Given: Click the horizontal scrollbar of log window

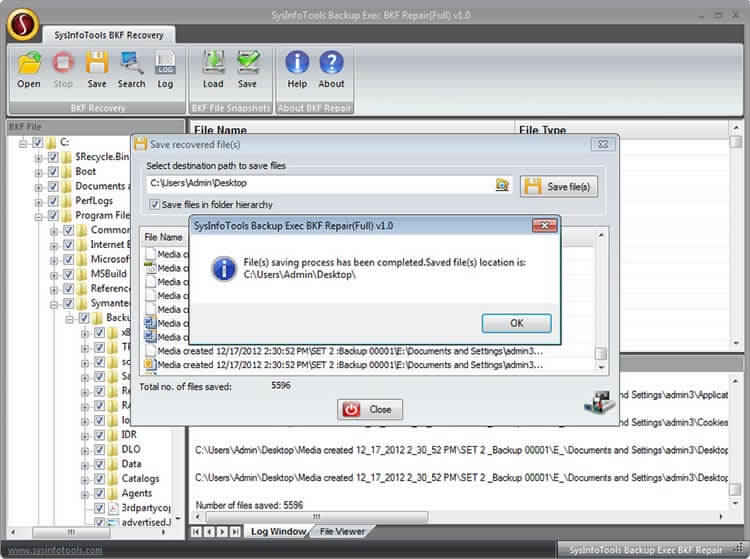Looking at the screenshot, I should tap(316, 516).
